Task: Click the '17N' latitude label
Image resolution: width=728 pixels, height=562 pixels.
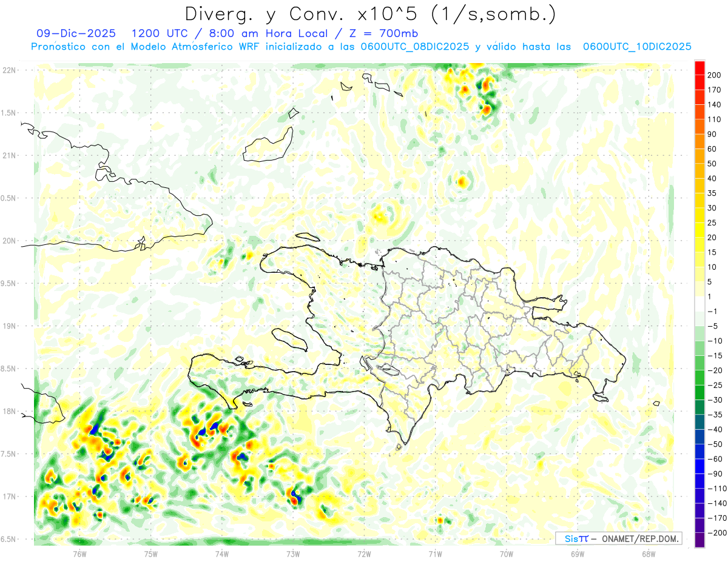Action: point(9,497)
